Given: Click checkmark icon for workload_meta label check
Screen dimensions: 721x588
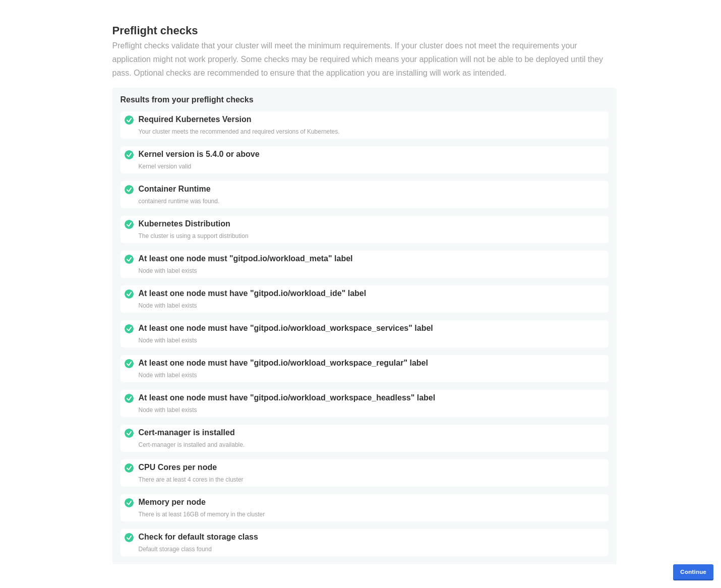Looking at the screenshot, I should click(129, 259).
